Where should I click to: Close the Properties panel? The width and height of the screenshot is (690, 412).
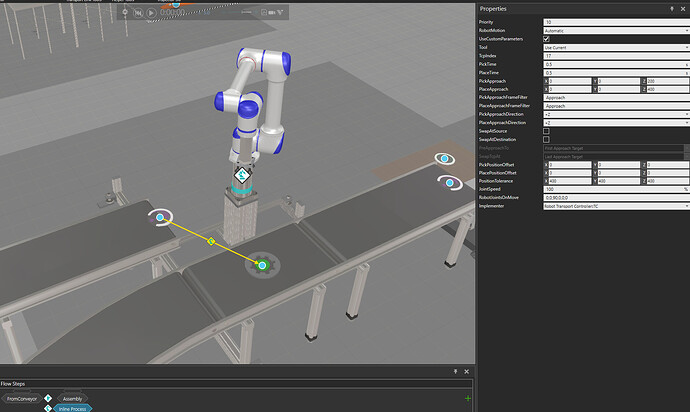(x=683, y=9)
